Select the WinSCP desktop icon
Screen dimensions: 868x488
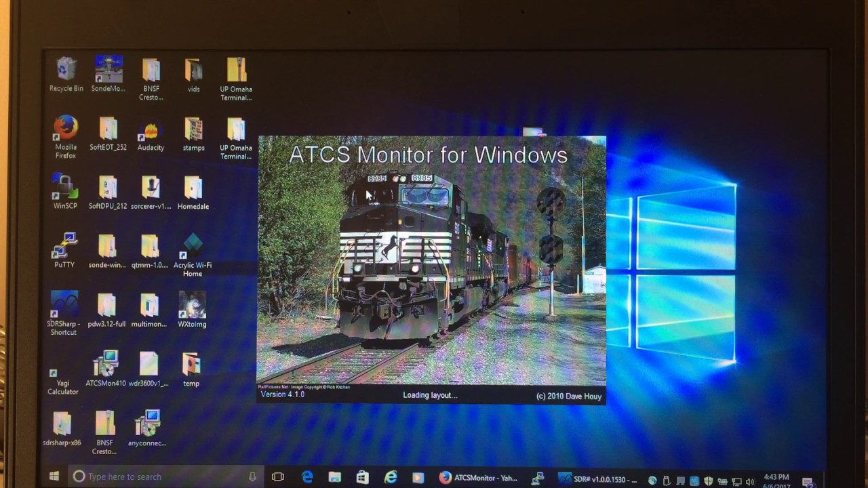tap(65, 188)
